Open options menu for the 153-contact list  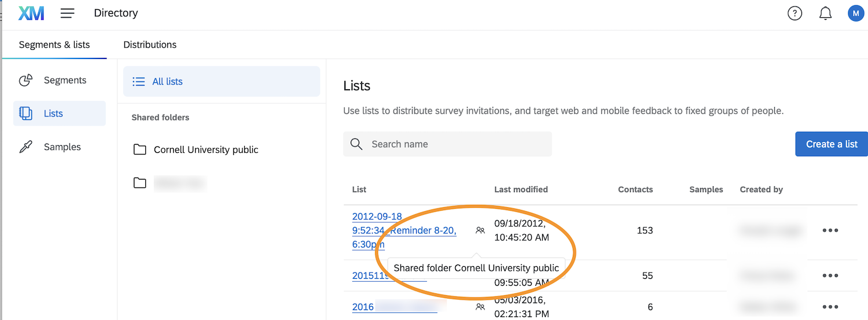pos(830,230)
